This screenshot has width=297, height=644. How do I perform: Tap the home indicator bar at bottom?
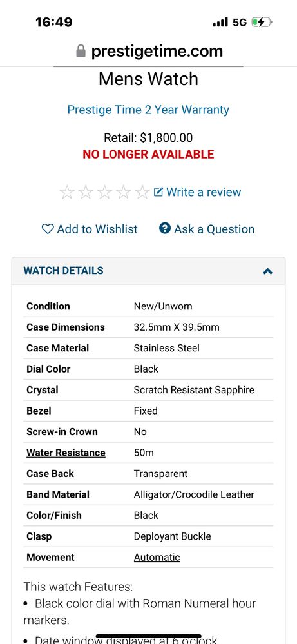tap(148, 636)
